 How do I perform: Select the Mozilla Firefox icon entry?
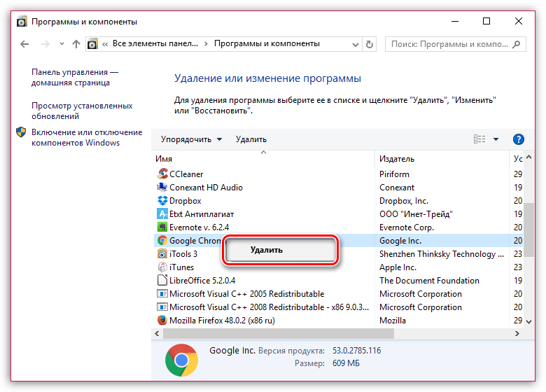(162, 320)
